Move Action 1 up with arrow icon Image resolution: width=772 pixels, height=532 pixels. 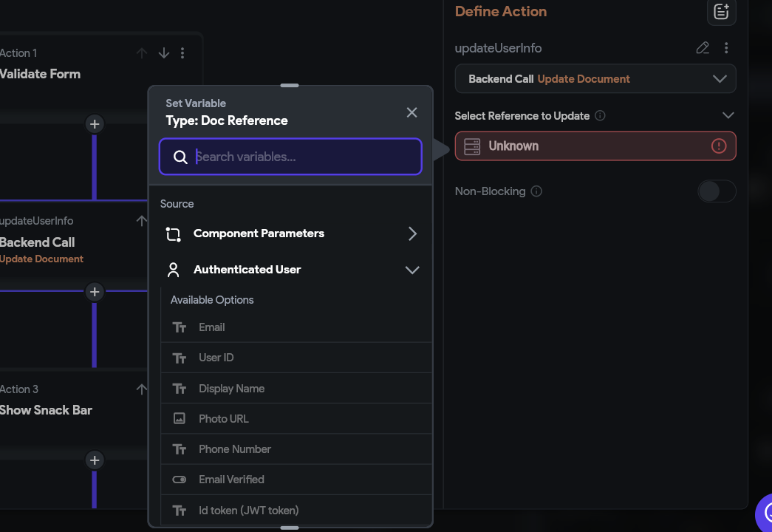pyautogui.click(x=142, y=53)
